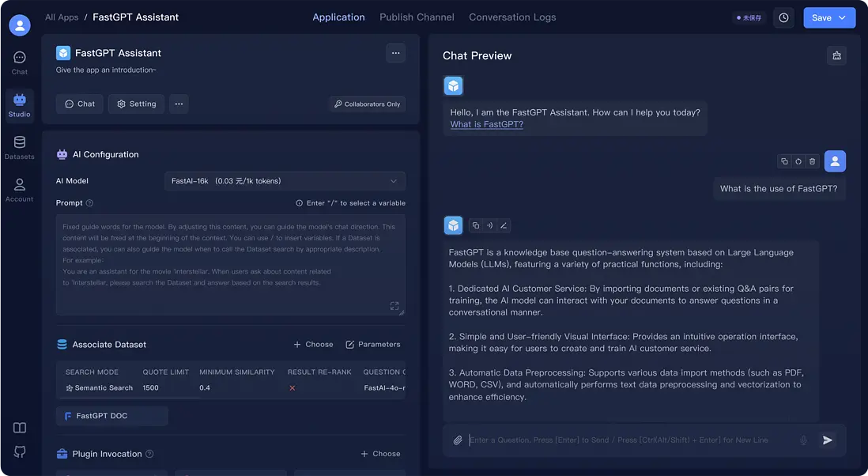Viewport: 868px width, 476px height.
Task: Open the GitHub icon in sidebar
Action: (x=20, y=451)
